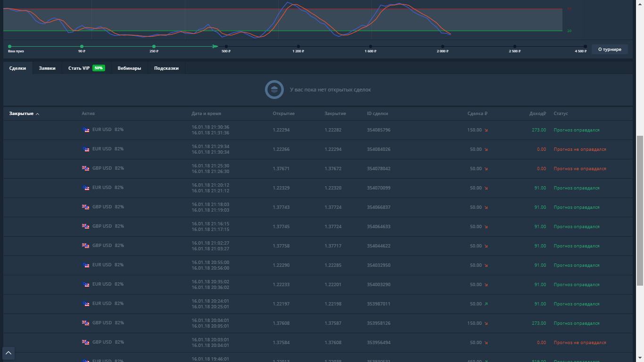Click deal ID 353987011
Screen dimensions: 644x362
379,304
